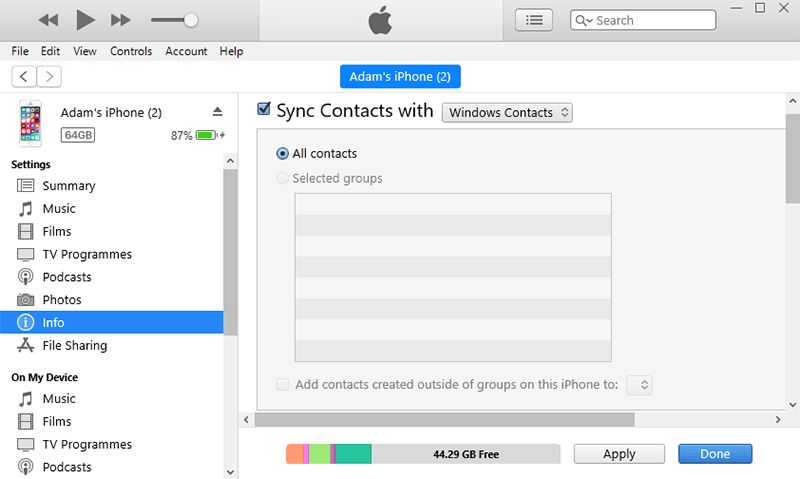Click the Adam's iPhone (2) device button
Viewport: 800px width, 479px height.
(x=400, y=77)
